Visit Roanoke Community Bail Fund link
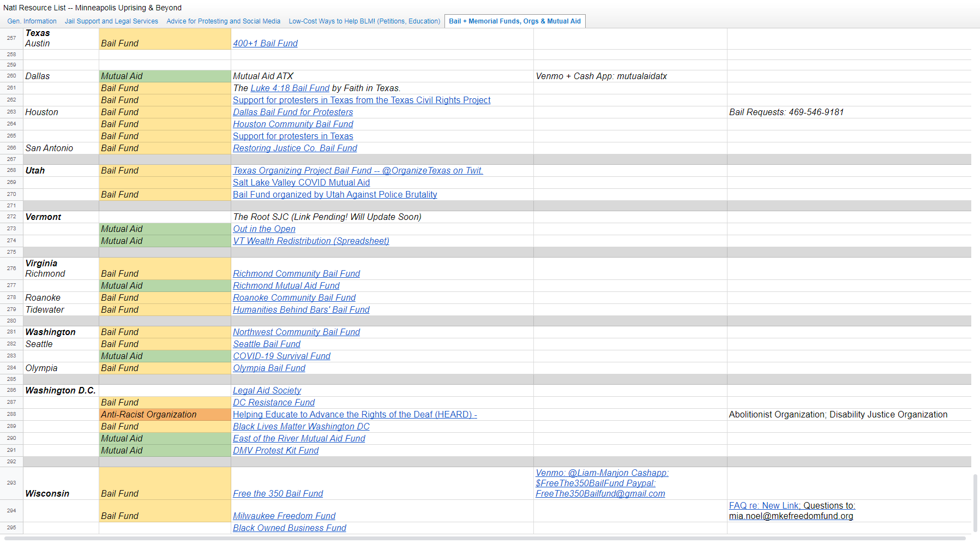This screenshot has height=543, width=980. click(294, 298)
